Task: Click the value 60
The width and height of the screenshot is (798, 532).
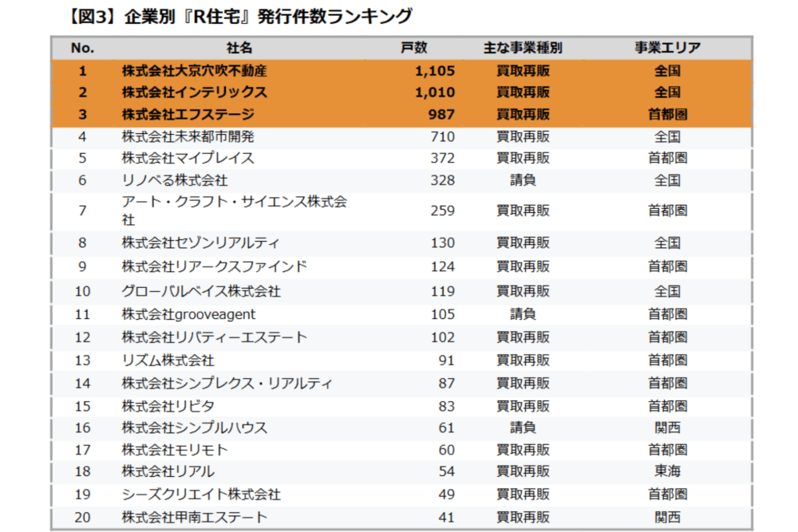Action: 446,450
